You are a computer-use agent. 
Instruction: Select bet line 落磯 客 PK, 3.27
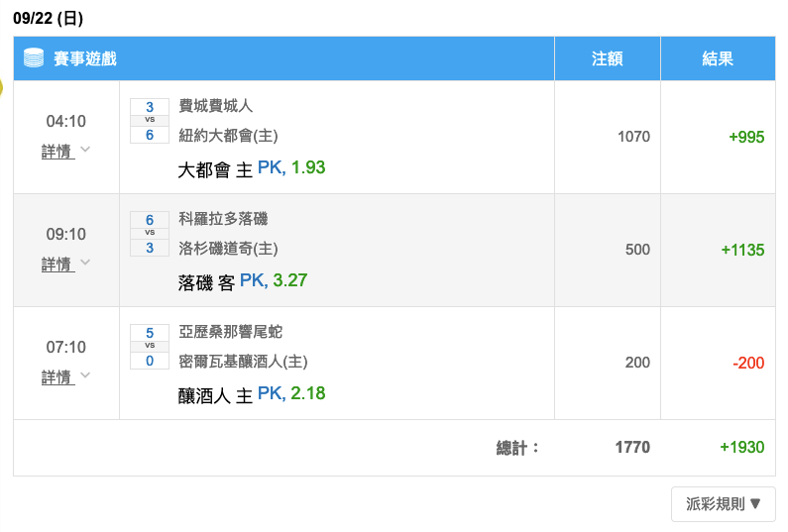[x=242, y=281]
